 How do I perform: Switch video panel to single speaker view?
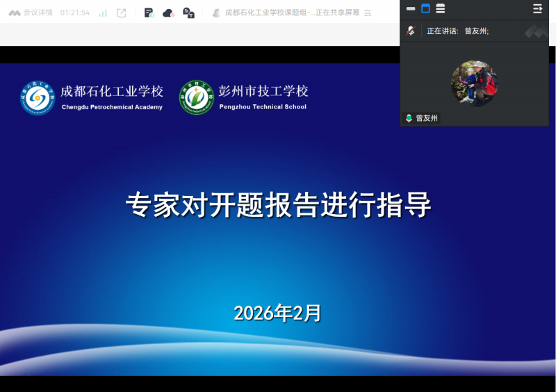[x=425, y=9]
